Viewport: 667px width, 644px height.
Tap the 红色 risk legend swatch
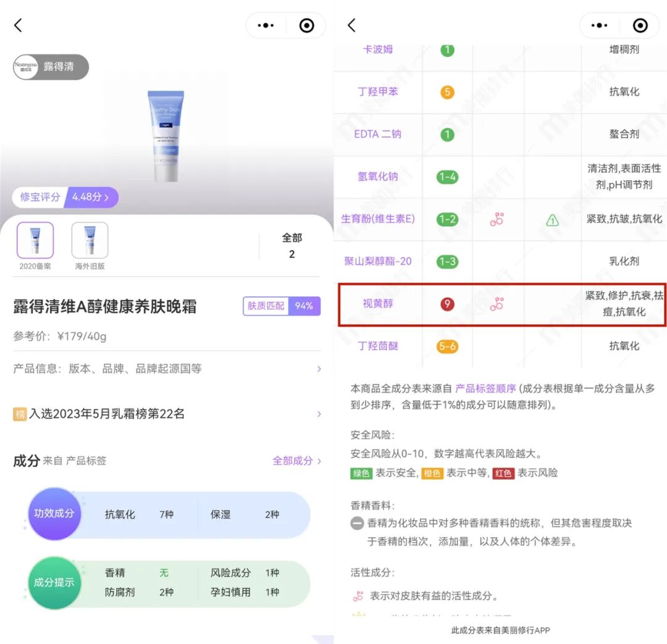[503, 473]
